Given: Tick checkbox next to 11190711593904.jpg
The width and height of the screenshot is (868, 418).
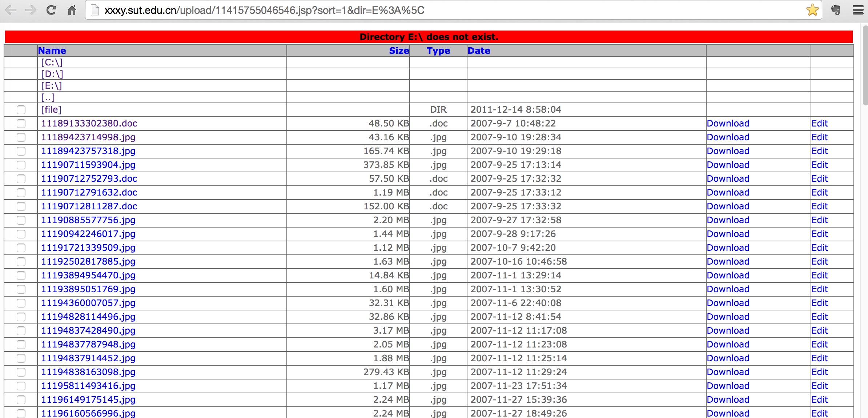Looking at the screenshot, I should [x=21, y=165].
